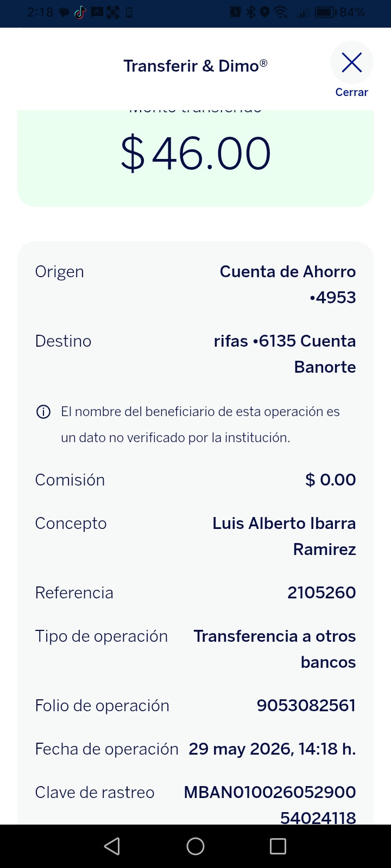This screenshot has height=868, width=391.
Task: Tap Folio de operación number 9053082561
Action: (x=306, y=705)
